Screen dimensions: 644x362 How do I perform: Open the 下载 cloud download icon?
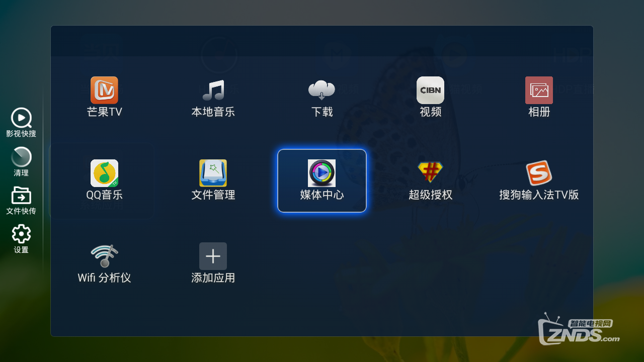coord(321,90)
